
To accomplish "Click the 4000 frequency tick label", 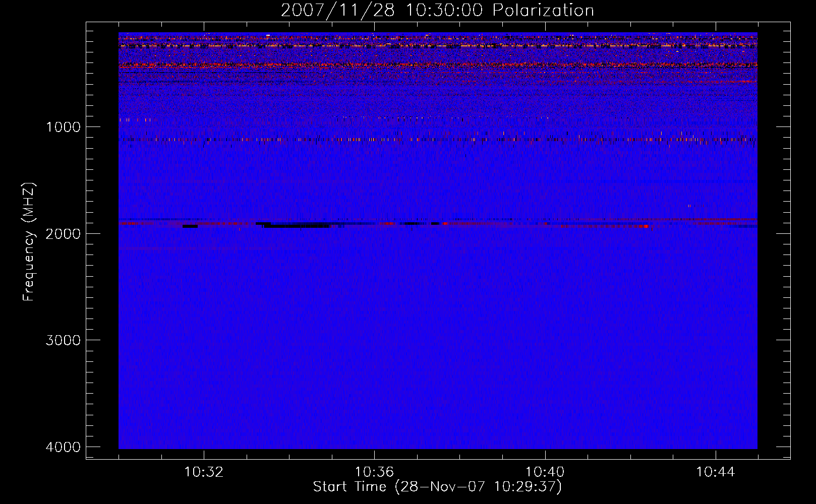I will 63,447.
